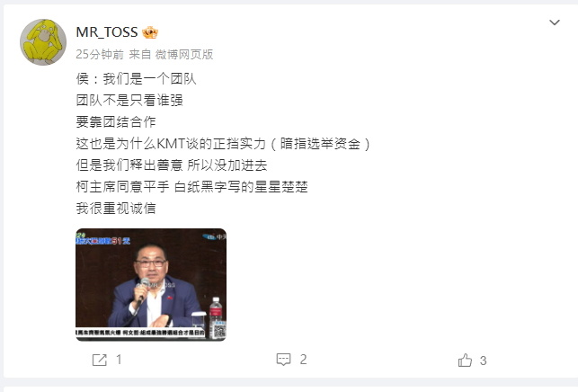Click the post line 侯：我们是一个团队
Screen dimensions: 578x392
click(x=136, y=79)
